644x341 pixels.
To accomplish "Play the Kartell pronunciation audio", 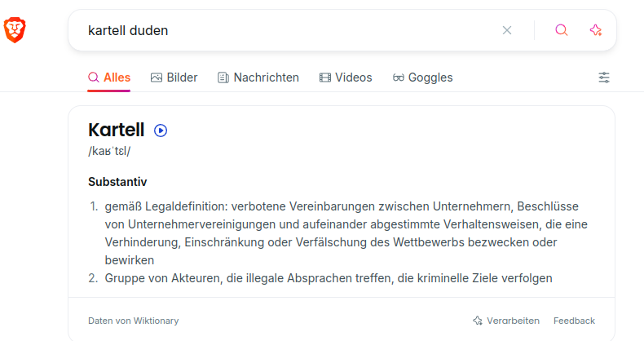I will [161, 131].
